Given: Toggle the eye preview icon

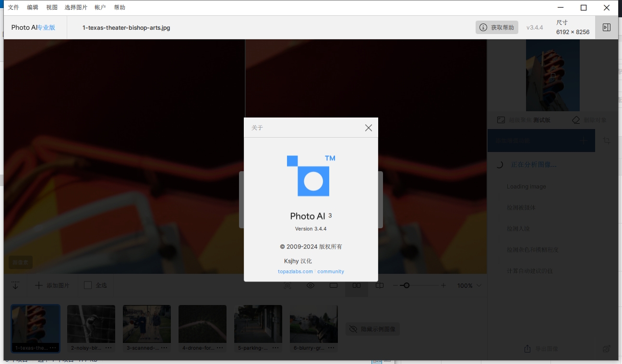Looking at the screenshot, I should (x=311, y=285).
